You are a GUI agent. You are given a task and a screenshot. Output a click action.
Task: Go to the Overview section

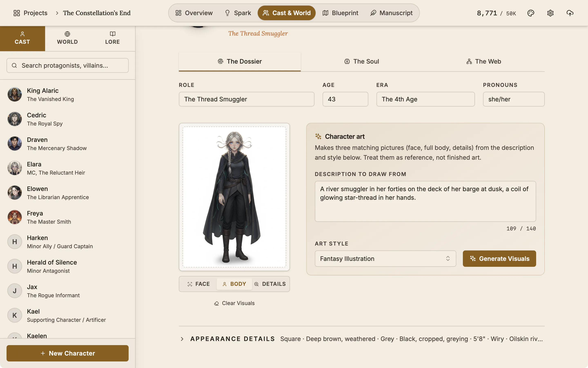[x=194, y=13]
